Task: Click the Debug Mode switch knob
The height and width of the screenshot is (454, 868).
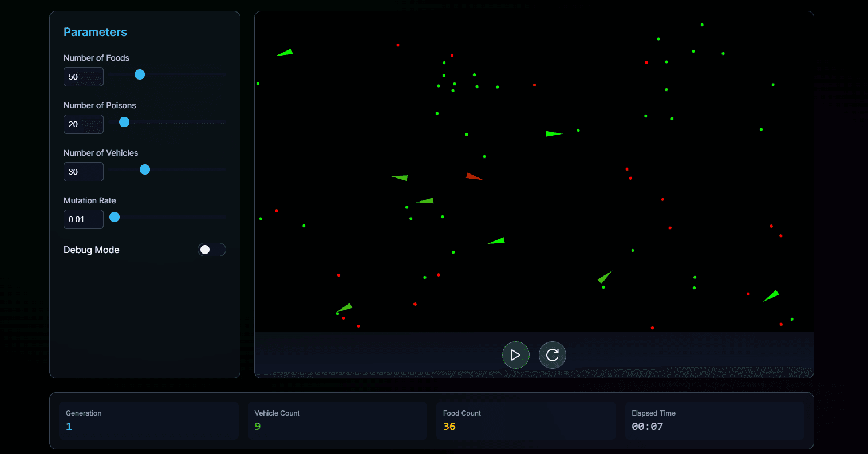Action: [x=204, y=250]
